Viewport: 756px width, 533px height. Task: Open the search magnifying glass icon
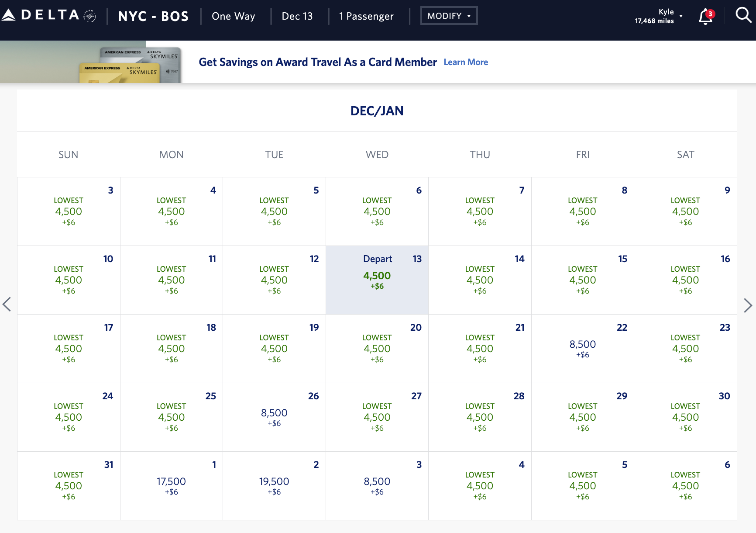[742, 15]
